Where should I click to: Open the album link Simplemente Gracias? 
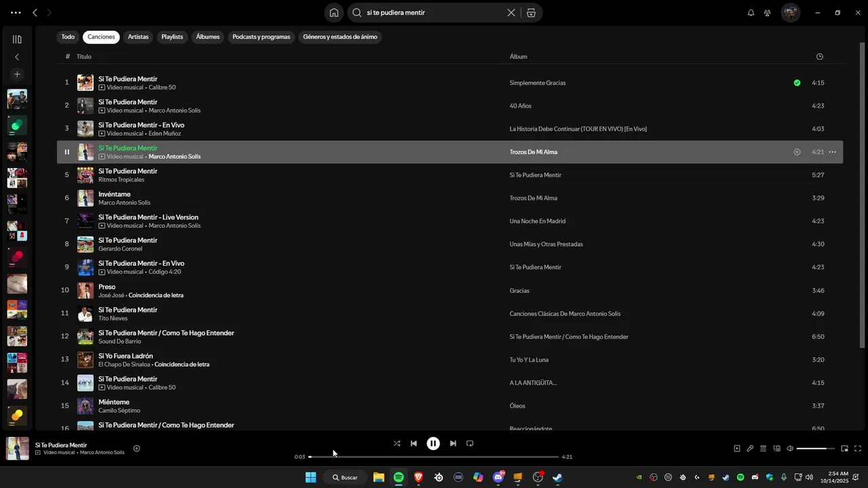(x=537, y=83)
